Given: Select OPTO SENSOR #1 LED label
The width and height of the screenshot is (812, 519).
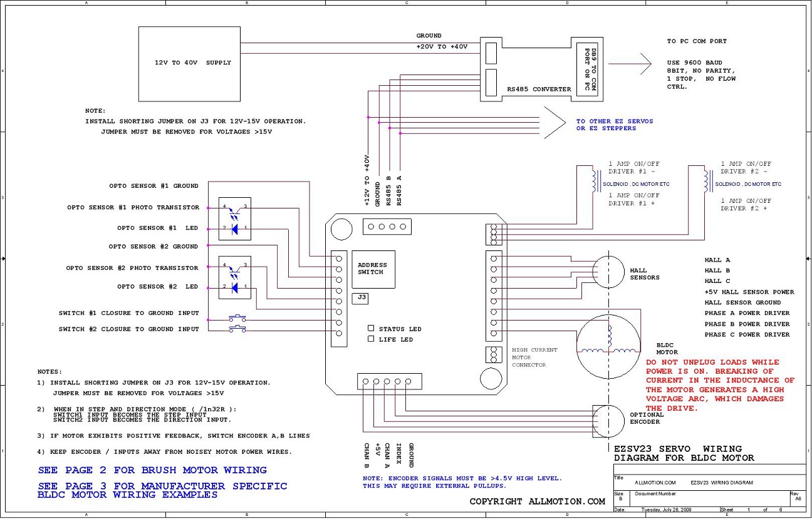Looking at the screenshot, I should pyautogui.click(x=157, y=228).
